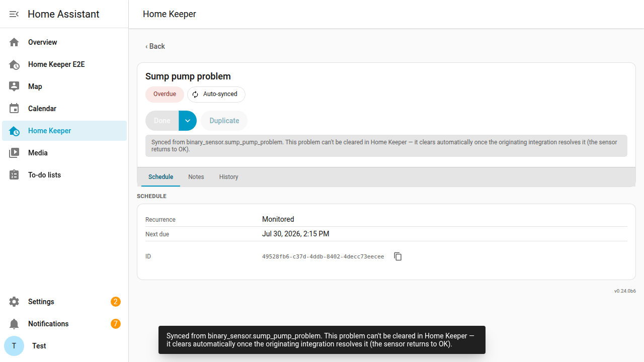Copy the task ID with the copy icon
Image resolution: width=644 pixels, height=362 pixels.
[x=398, y=256]
